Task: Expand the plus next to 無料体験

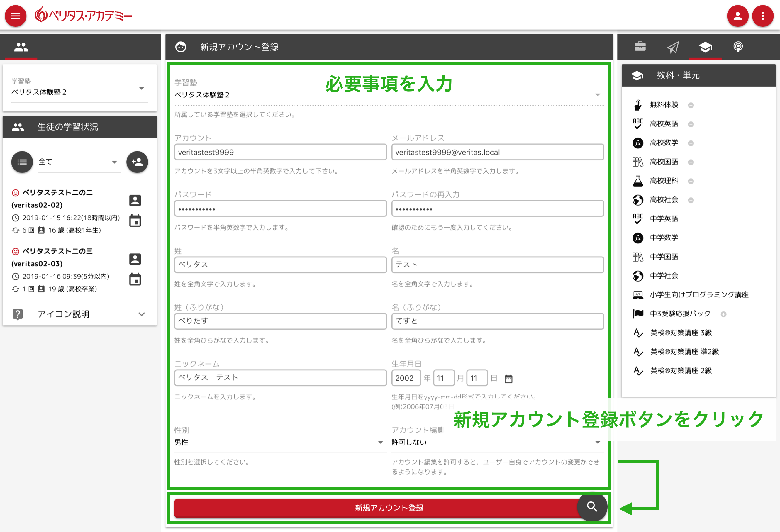Action: (x=691, y=105)
